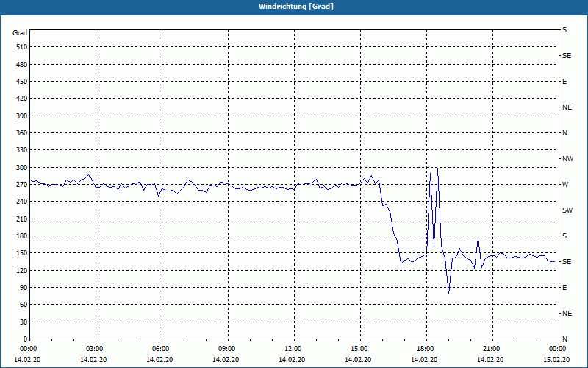Screen dimensions: 588x368
Task: Select the W compass direction label
Action: click(565, 185)
